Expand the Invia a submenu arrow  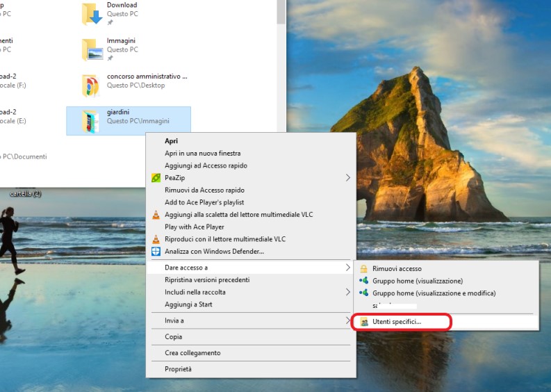tap(348, 320)
